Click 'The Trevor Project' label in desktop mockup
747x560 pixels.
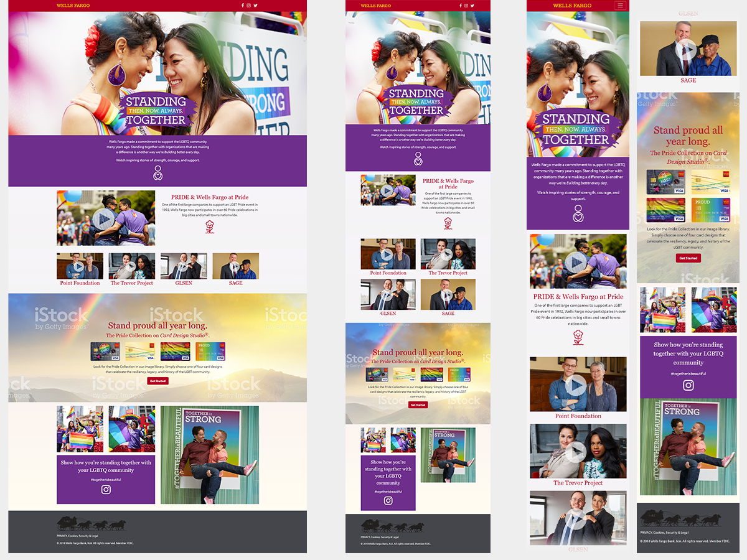132,283
